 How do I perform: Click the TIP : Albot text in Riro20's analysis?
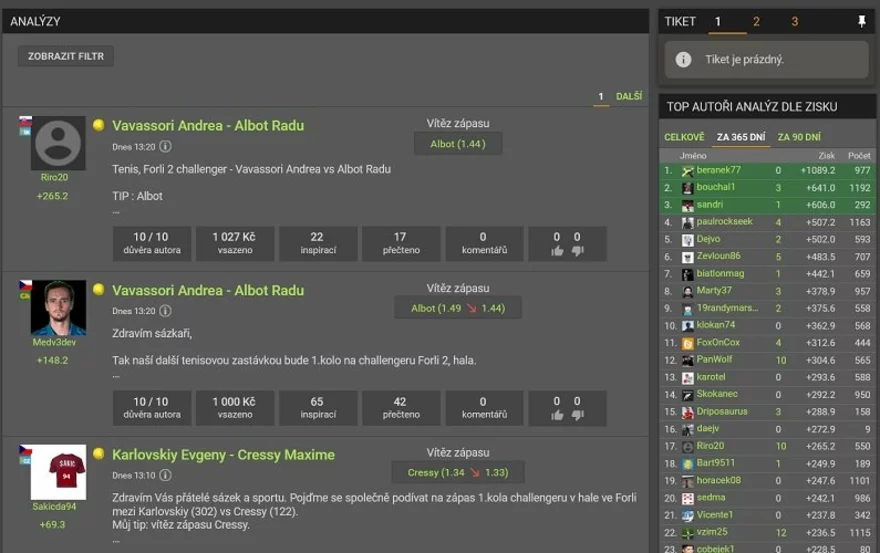[138, 196]
